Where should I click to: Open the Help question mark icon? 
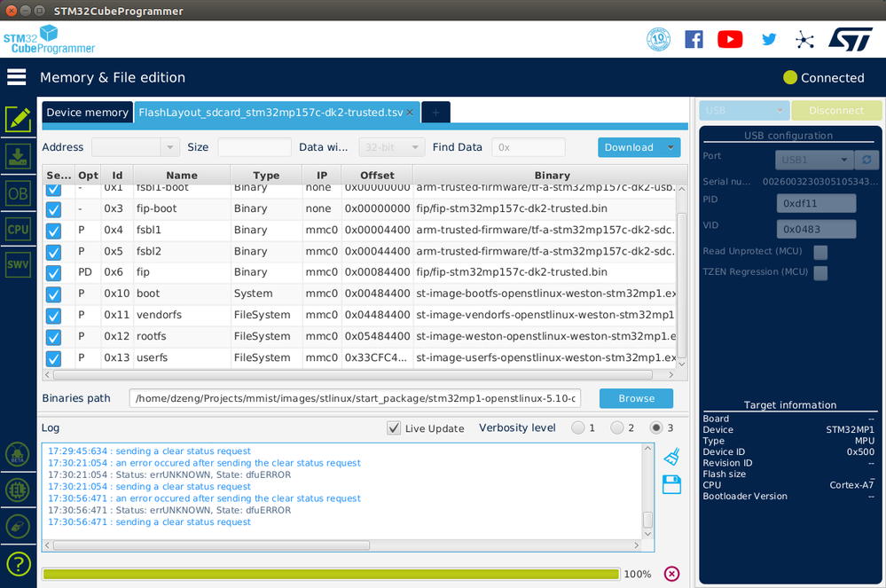18,564
